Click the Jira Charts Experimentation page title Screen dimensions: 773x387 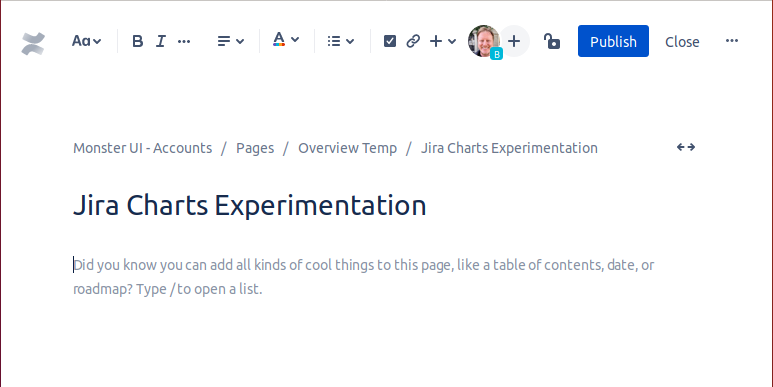coord(249,205)
